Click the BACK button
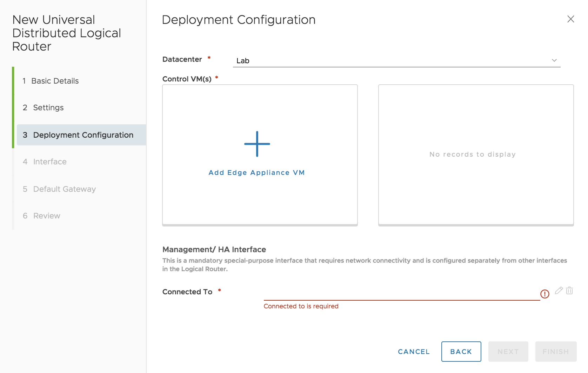This screenshot has height=373, width=588. [461, 351]
